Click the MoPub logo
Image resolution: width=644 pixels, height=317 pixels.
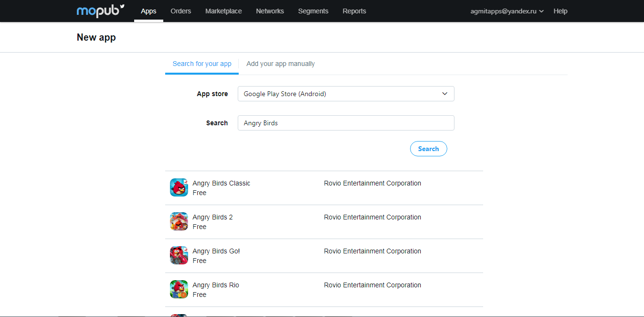tap(100, 11)
